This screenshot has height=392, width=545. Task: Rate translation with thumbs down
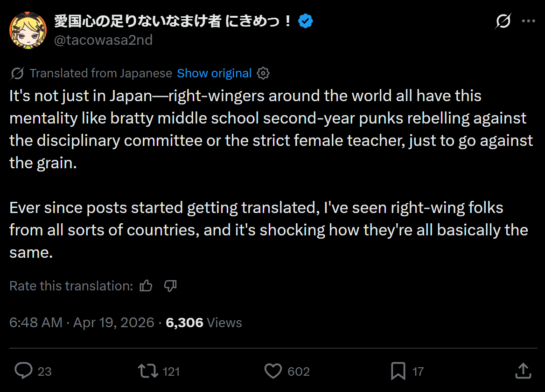coord(170,286)
